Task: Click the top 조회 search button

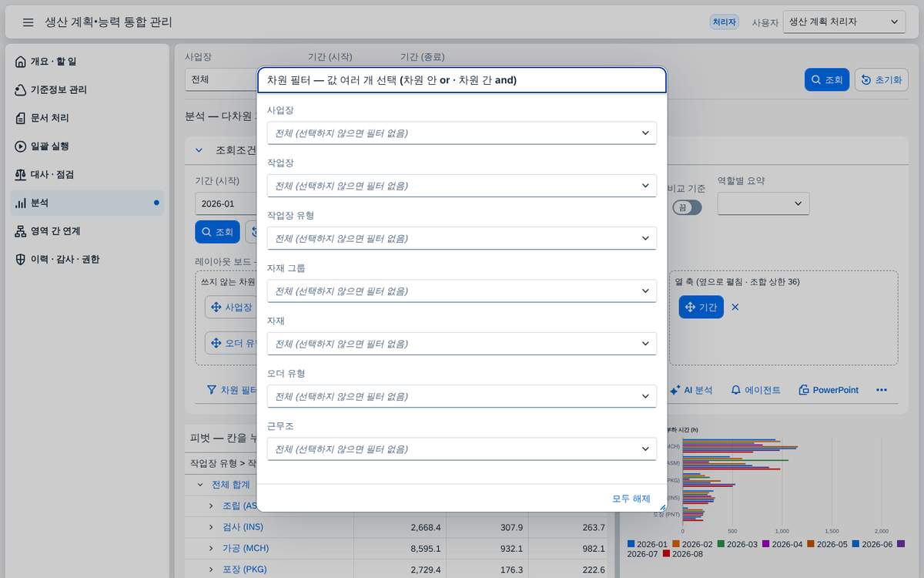Action: coord(827,80)
